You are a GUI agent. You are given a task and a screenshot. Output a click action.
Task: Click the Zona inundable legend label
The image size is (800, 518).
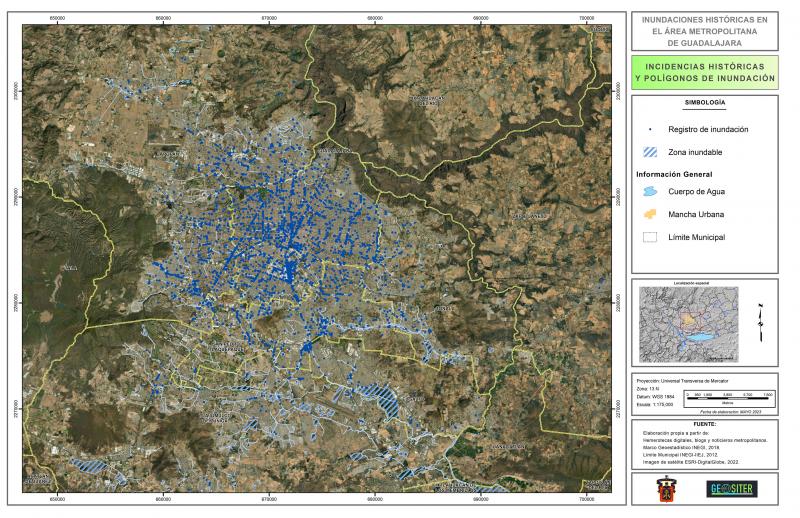click(695, 152)
